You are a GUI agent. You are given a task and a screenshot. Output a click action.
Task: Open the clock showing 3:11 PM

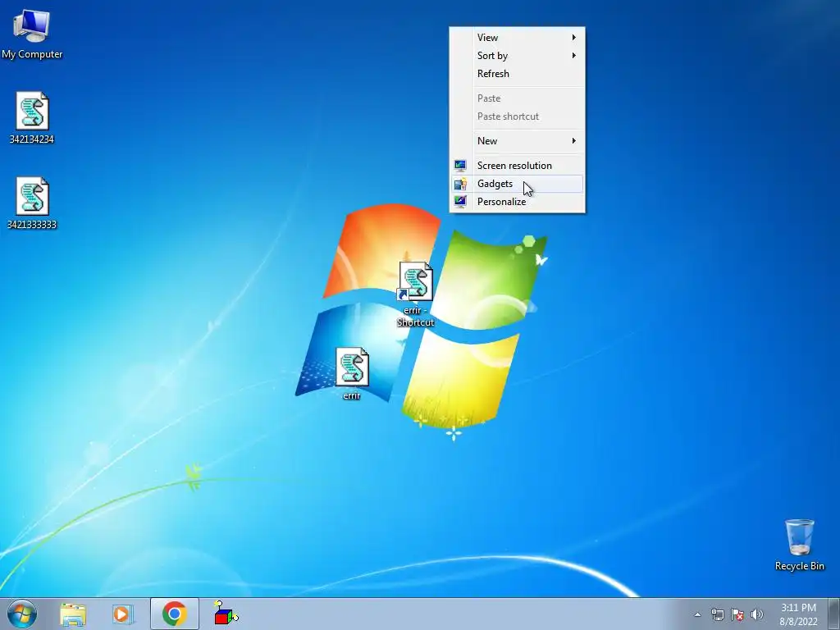(798, 614)
